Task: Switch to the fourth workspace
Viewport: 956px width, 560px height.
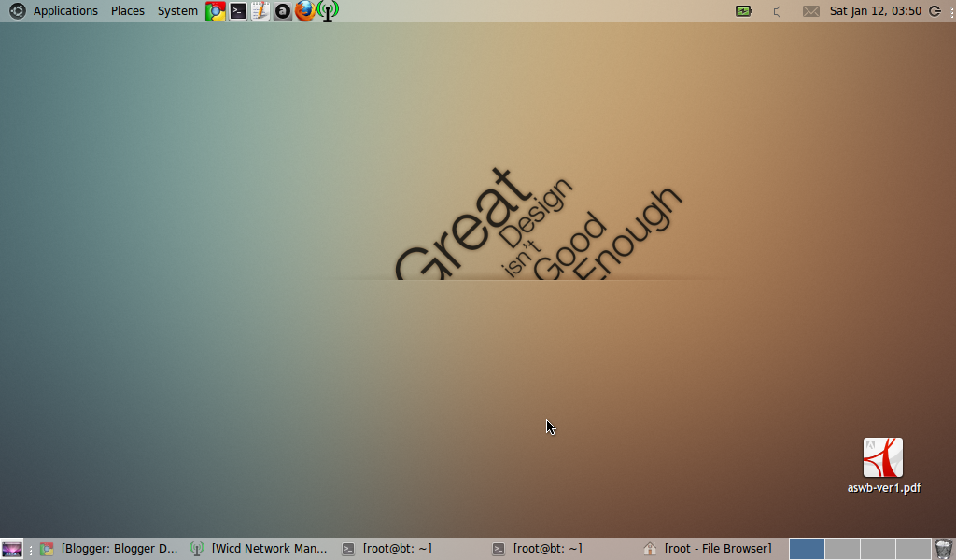Action: coord(913,549)
